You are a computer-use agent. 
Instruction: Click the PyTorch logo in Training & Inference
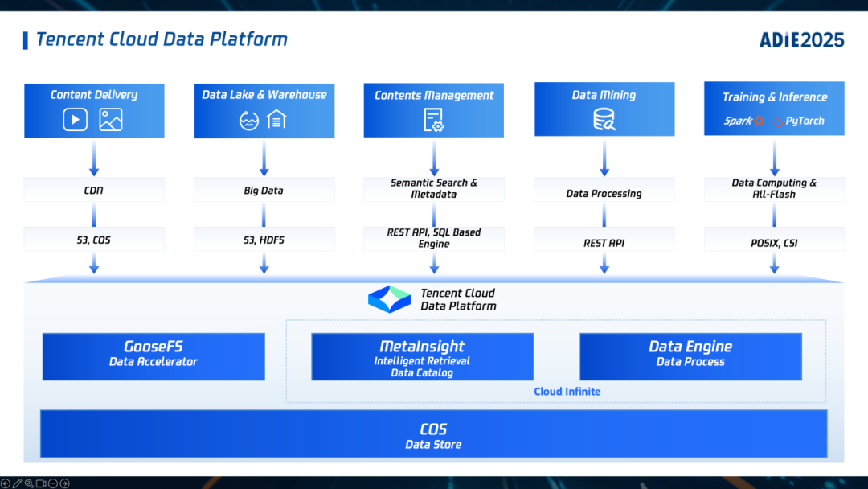tap(799, 121)
